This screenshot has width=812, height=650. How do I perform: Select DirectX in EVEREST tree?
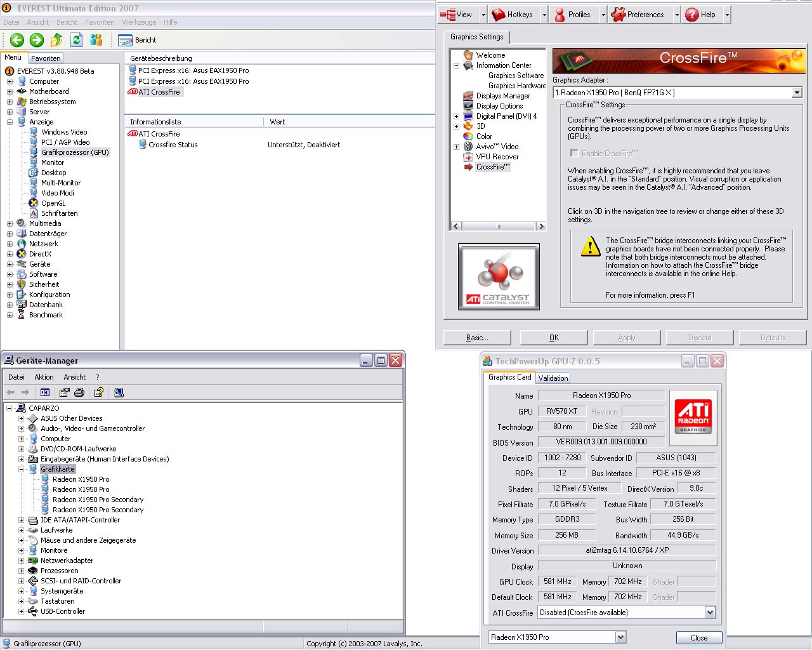click(40, 254)
